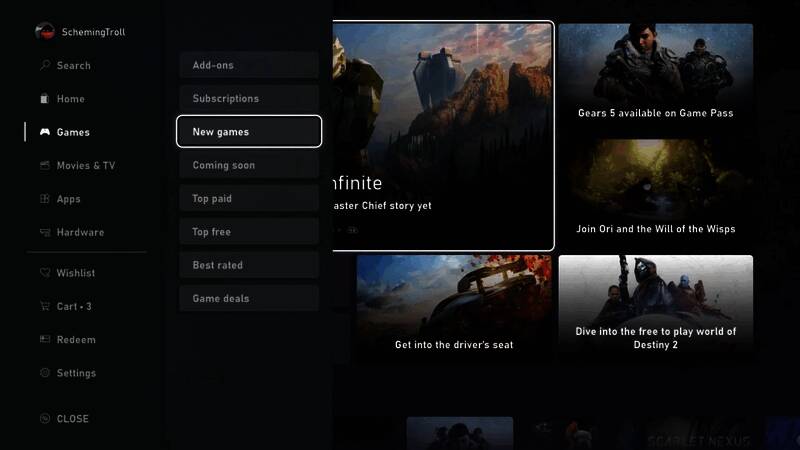The image size is (800, 450).
Task: Click the SchemingTroll profile avatar
Action: [44, 32]
